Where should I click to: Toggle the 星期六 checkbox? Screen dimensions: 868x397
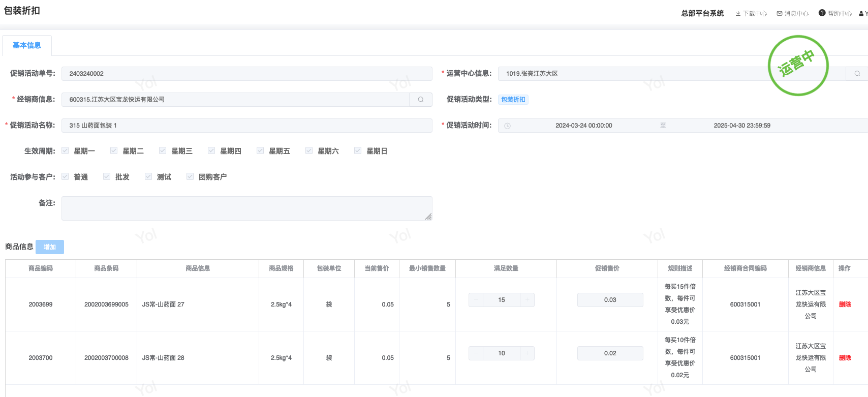[x=309, y=151]
